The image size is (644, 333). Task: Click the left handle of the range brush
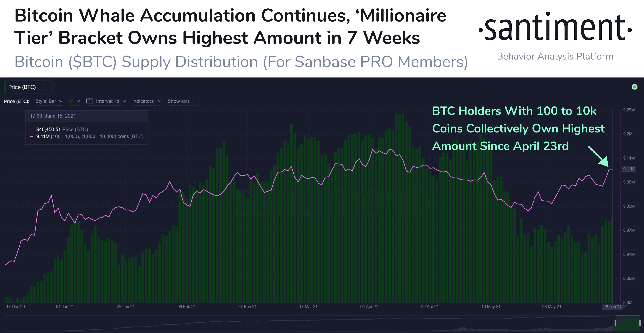pos(615,323)
